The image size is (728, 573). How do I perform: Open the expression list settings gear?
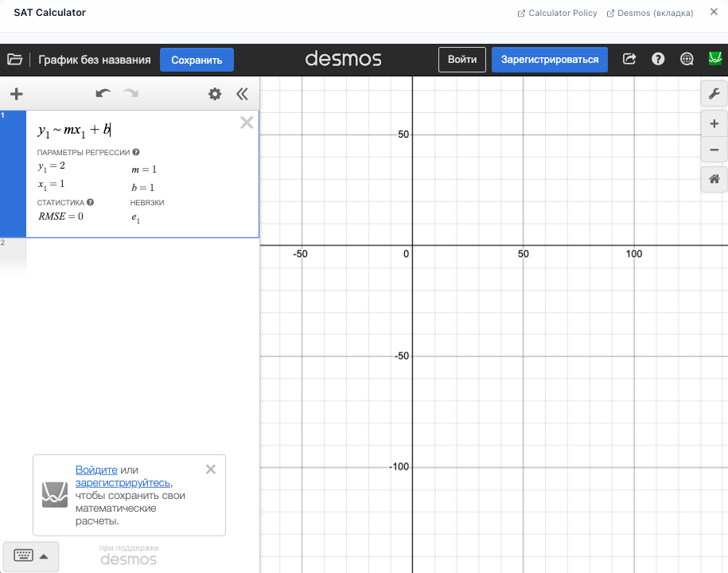214,93
